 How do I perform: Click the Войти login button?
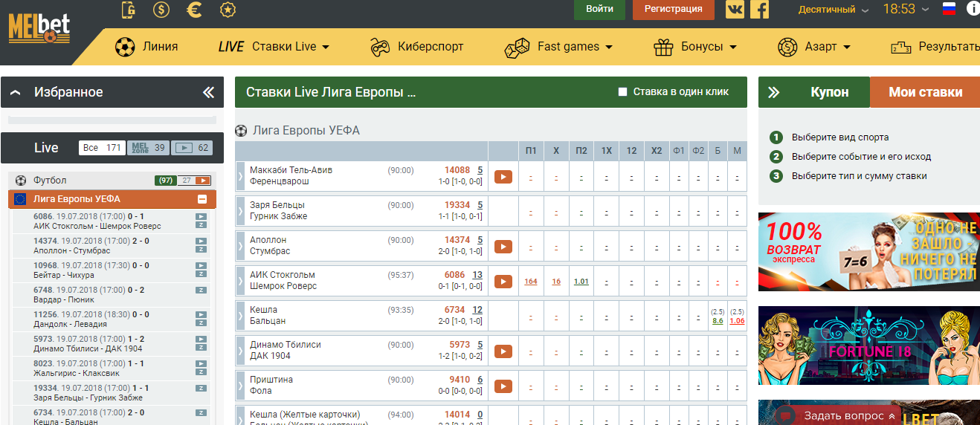pyautogui.click(x=599, y=9)
